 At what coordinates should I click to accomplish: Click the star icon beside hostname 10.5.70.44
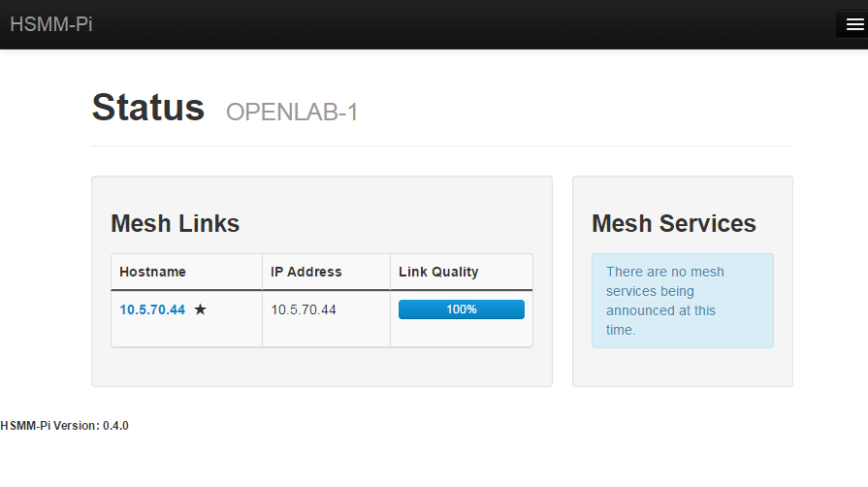coord(200,309)
